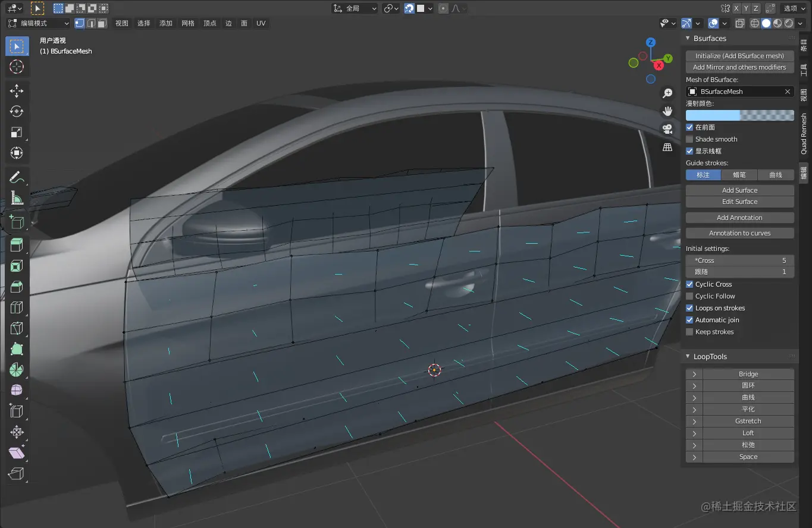The image size is (812, 528).
Task: Click the zoom magnifier icon in the viewport
Action: 667,93
